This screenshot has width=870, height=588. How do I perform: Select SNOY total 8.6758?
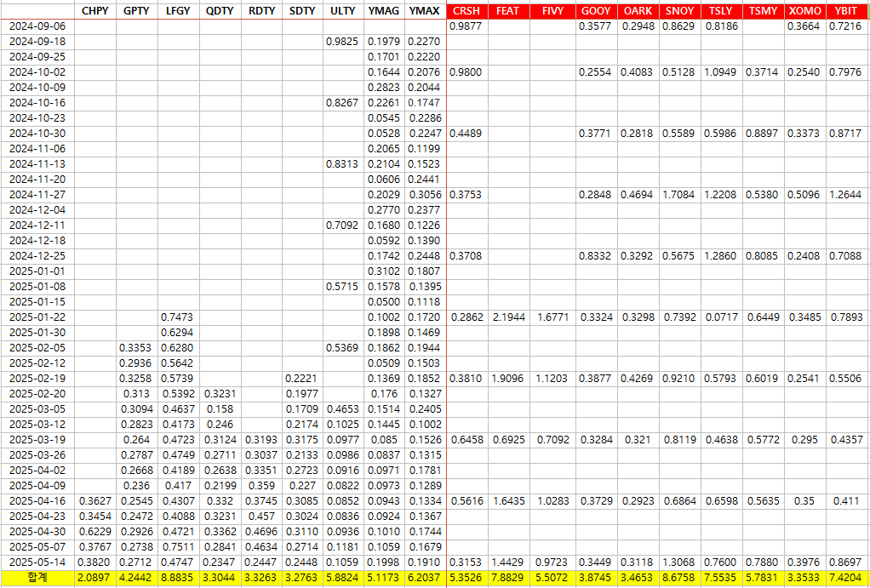click(x=679, y=578)
